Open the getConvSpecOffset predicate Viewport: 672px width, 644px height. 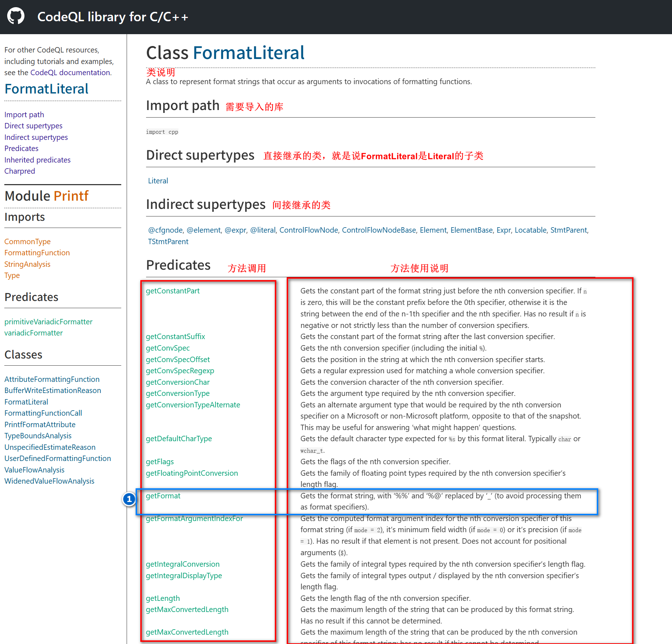(178, 360)
